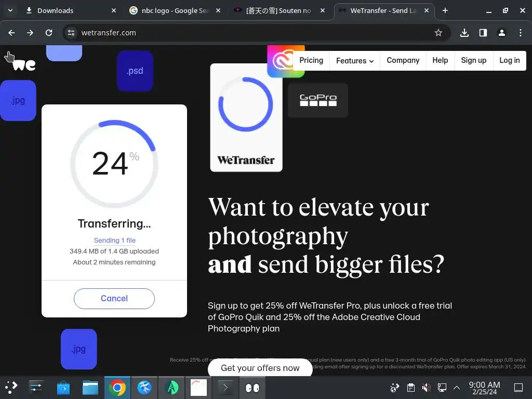This screenshot has height=399, width=532.
Task: Open the network tray icon
Action: (x=442, y=388)
